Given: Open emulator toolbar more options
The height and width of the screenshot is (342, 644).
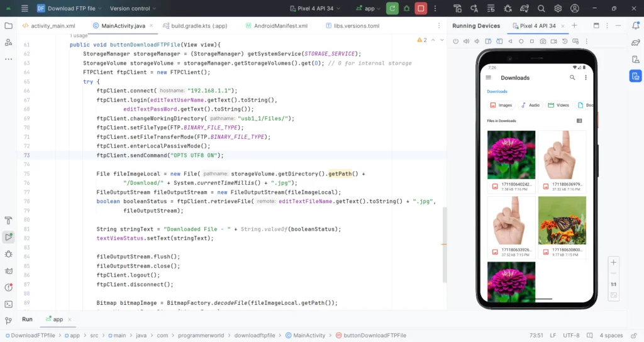Looking at the screenshot, I should pos(587,41).
